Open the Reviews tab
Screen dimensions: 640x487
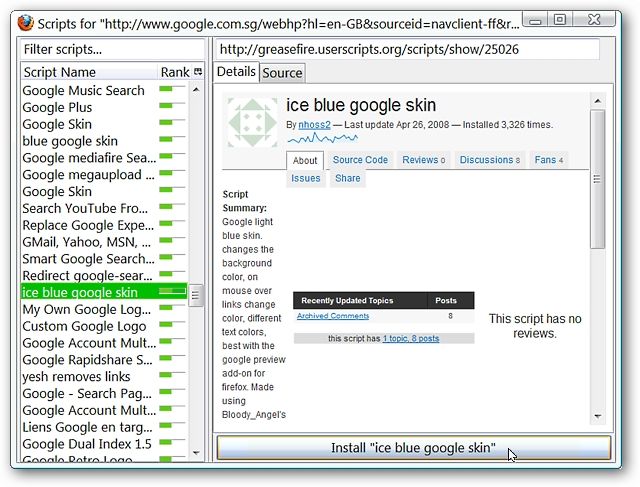[x=423, y=160]
